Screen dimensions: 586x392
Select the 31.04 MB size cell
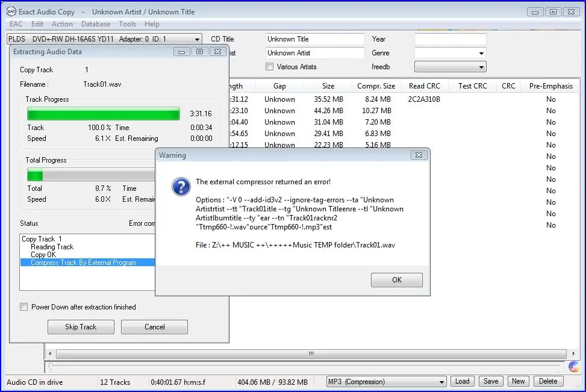328,122
